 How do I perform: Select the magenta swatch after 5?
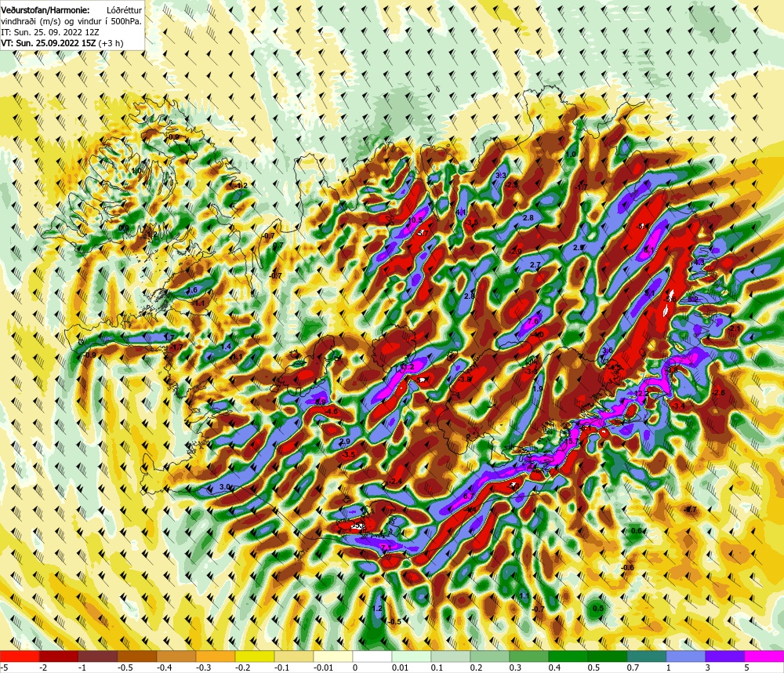point(764,656)
